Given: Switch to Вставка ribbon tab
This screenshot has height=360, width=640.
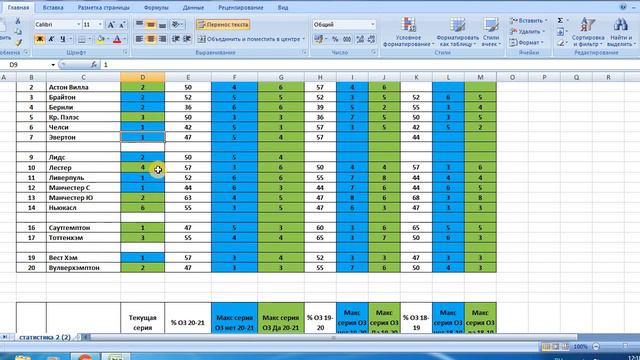Looking at the screenshot, I should point(53,7).
